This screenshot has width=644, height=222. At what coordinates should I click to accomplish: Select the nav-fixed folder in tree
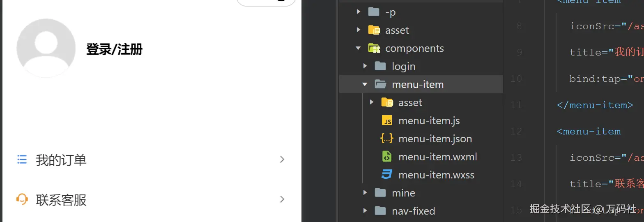[413, 211]
